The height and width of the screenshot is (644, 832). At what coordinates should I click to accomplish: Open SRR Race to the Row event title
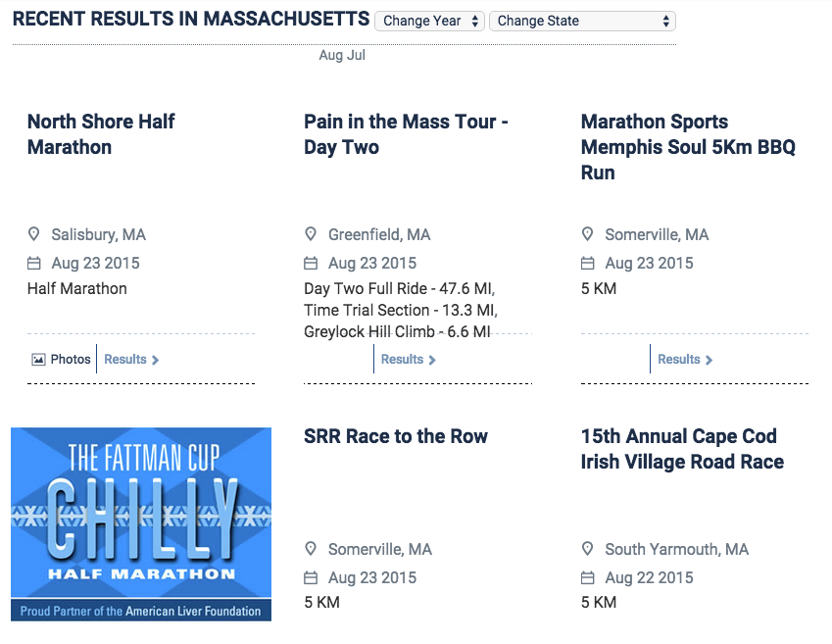pyautogui.click(x=396, y=436)
